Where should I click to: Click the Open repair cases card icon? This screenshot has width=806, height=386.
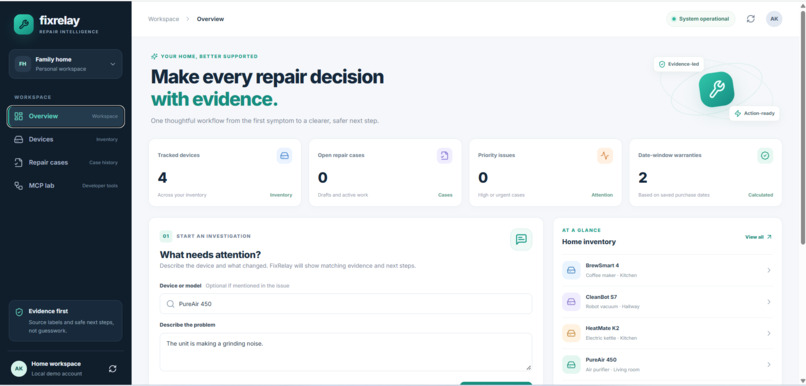[445, 156]
